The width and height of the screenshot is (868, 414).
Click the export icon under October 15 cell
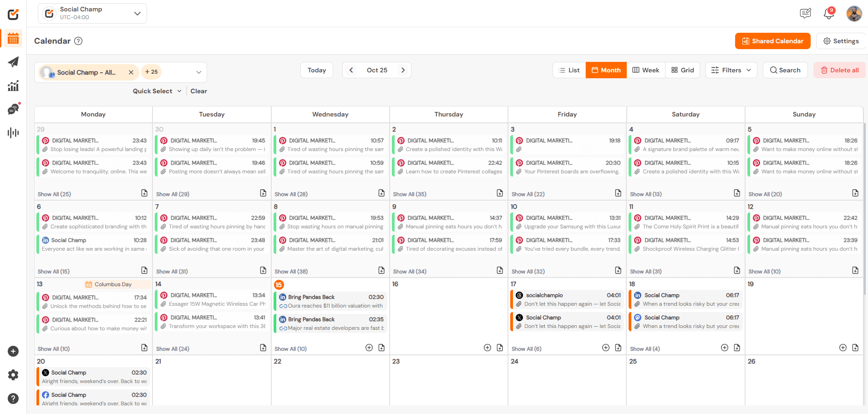381,348
